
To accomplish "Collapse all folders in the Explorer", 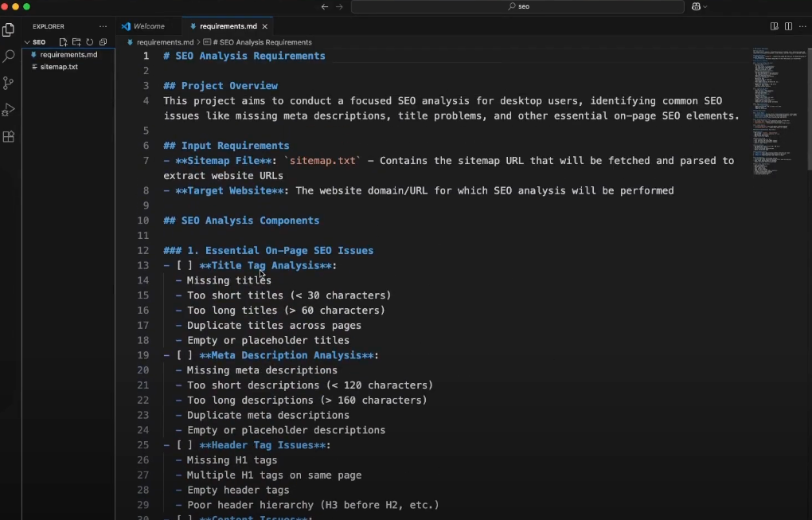I will pos(103,42).
